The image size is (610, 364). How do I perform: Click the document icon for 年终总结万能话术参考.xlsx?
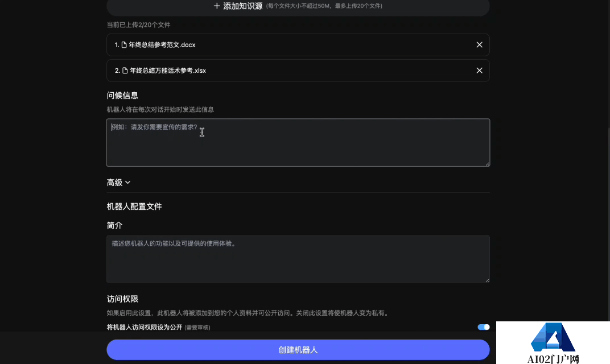tap(125, 71)
